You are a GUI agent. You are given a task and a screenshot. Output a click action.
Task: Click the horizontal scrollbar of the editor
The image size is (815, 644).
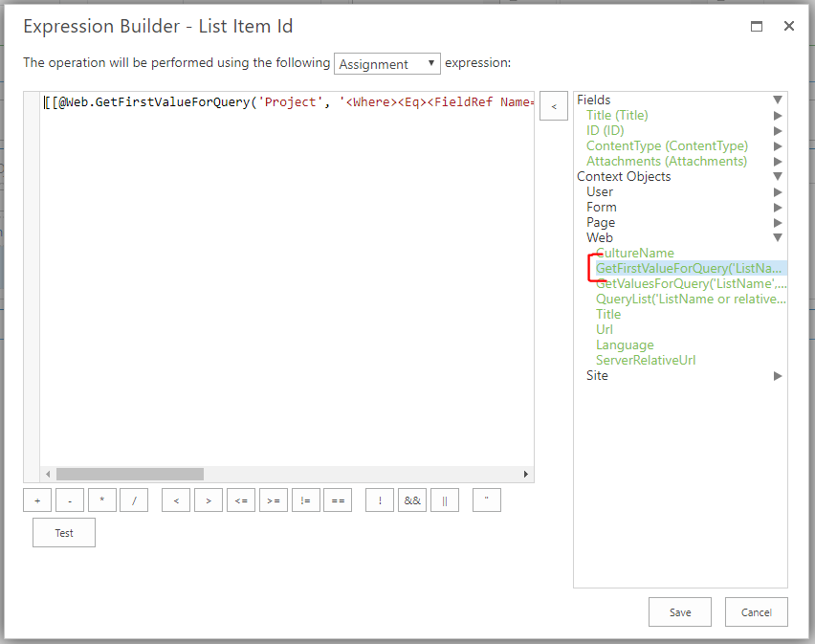[x=129, y=474]
